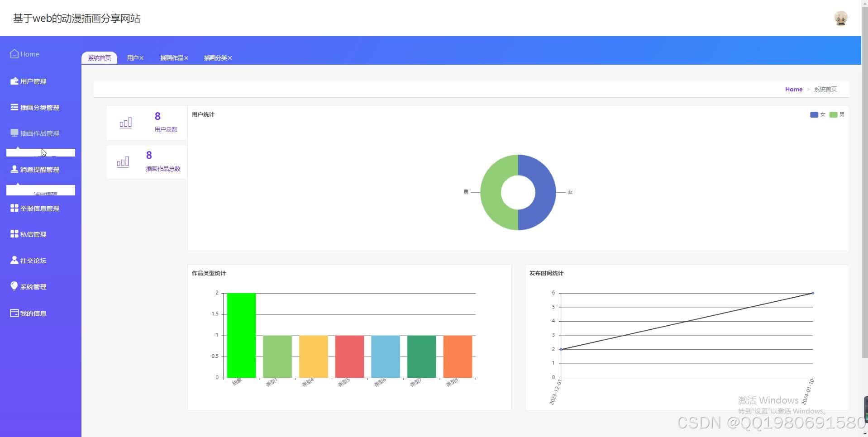
Task: Open 消息提醒管理 in the sidebar
Action: click(40, 170)
